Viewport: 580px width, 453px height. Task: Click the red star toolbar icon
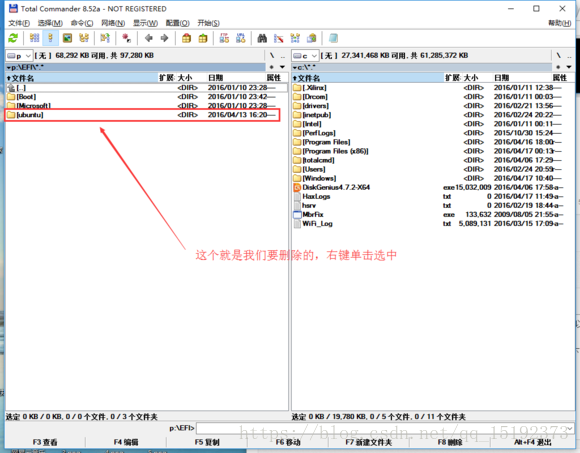127,38
